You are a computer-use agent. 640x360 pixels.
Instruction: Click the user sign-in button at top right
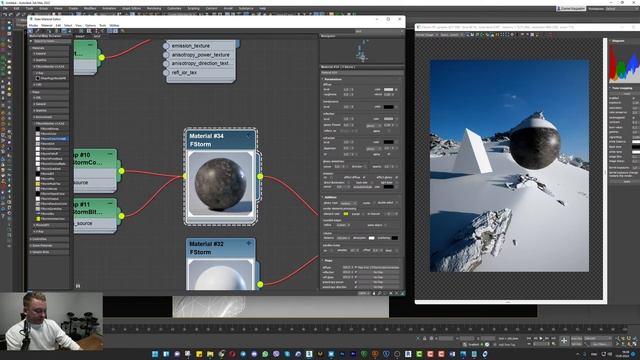(x=571, y=9)
